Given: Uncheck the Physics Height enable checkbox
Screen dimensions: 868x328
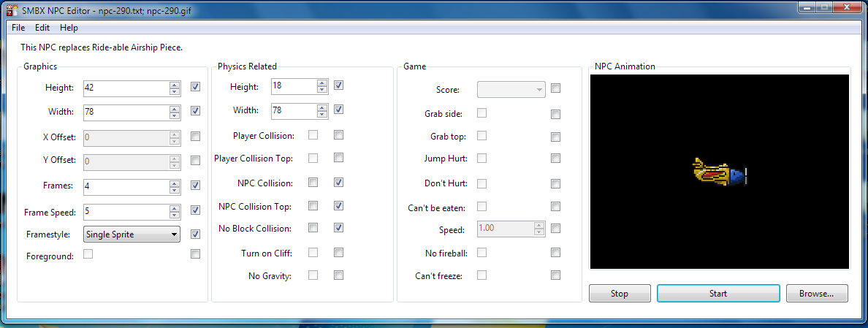Looking at the screenshot, I should click(339, 85).
